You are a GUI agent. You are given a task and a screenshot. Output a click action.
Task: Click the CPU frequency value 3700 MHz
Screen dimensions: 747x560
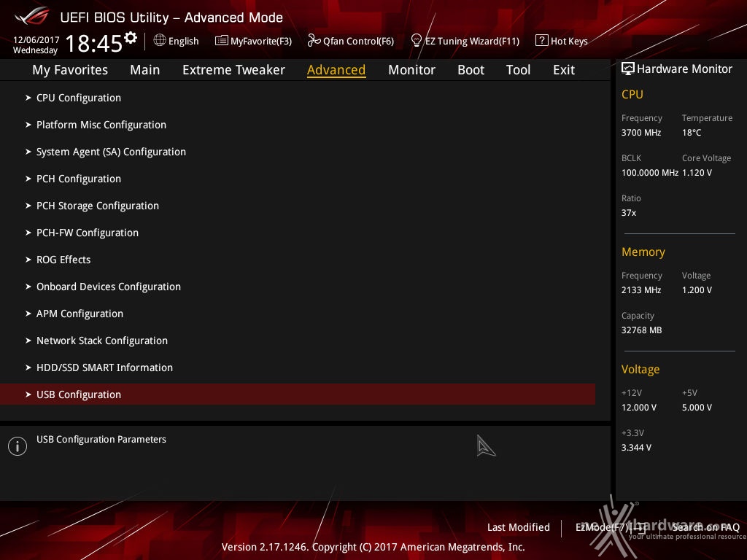[x=640, y=133]
